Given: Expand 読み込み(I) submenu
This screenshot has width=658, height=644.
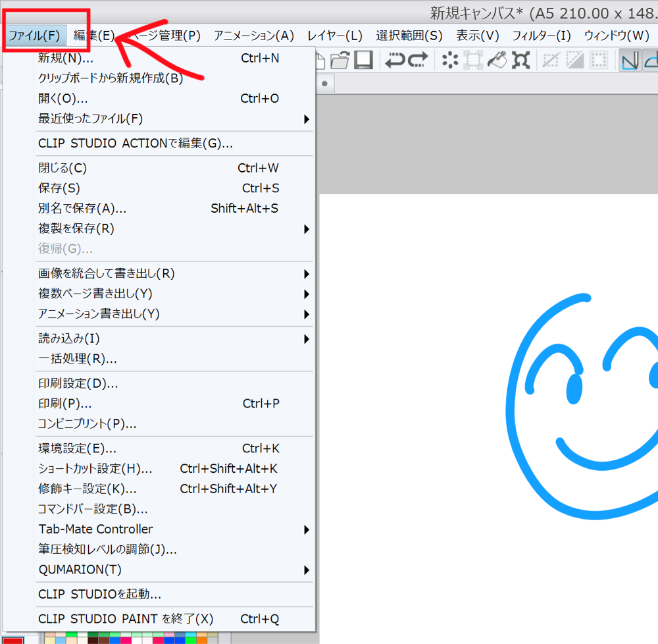Looking at the screenshot, I should click(x=175, y=338).
